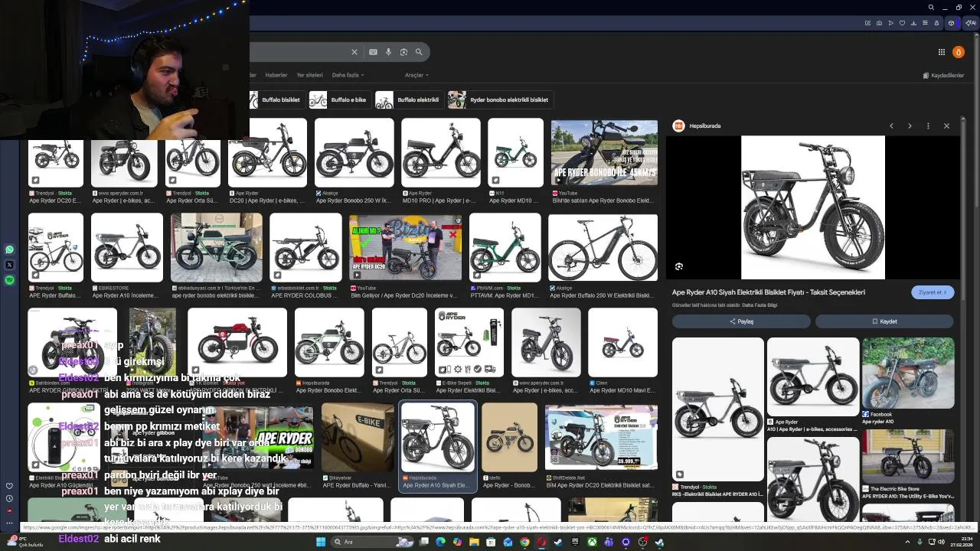Open the Opera AI assistant button
Screen dimensions: 980x551
click(970, 23)
